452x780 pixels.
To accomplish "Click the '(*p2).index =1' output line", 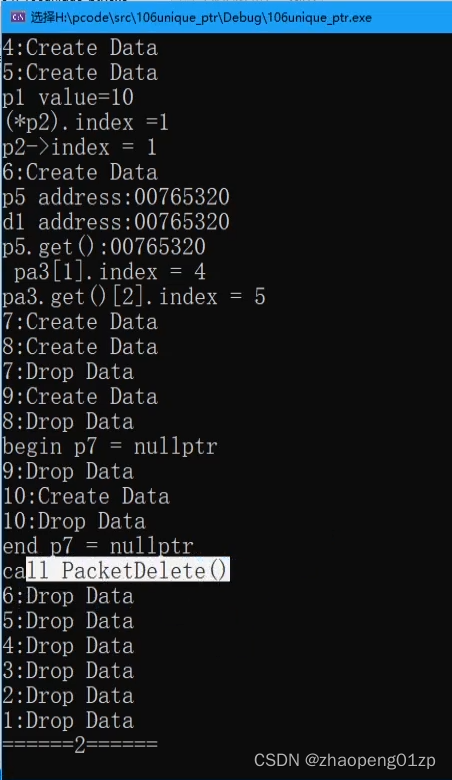I will click(x=86, y=122).
